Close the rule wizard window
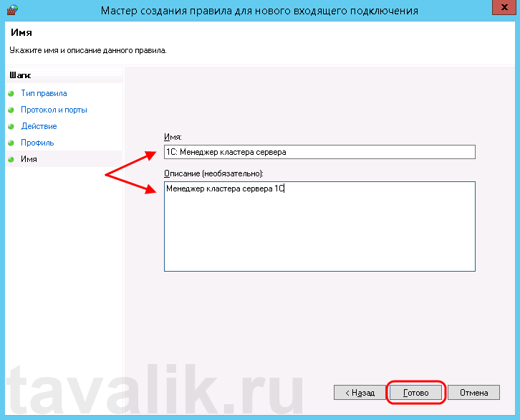Viewport: 520px width, 420px height. point(504,7)
